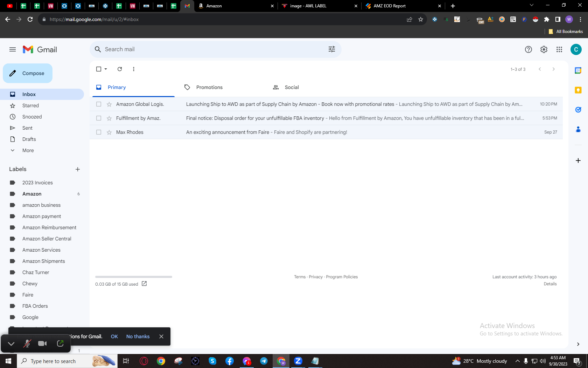Open the Terms link
Viewport: 588px width, 368px height.
(x=300, y=277)
